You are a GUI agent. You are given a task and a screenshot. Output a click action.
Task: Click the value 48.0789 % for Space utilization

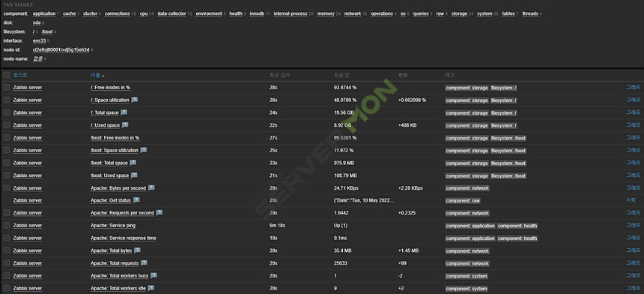pyautogui.click(x=345, y=100)
